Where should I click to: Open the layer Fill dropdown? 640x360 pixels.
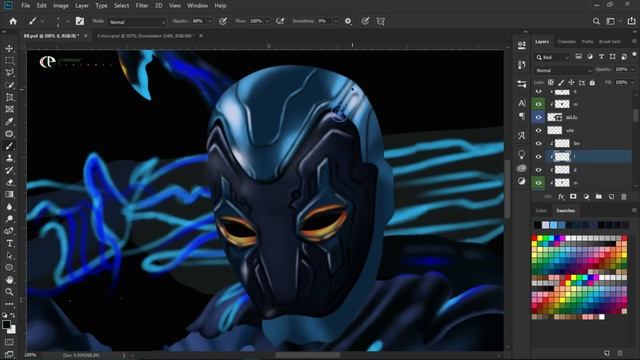click(633, 82)
